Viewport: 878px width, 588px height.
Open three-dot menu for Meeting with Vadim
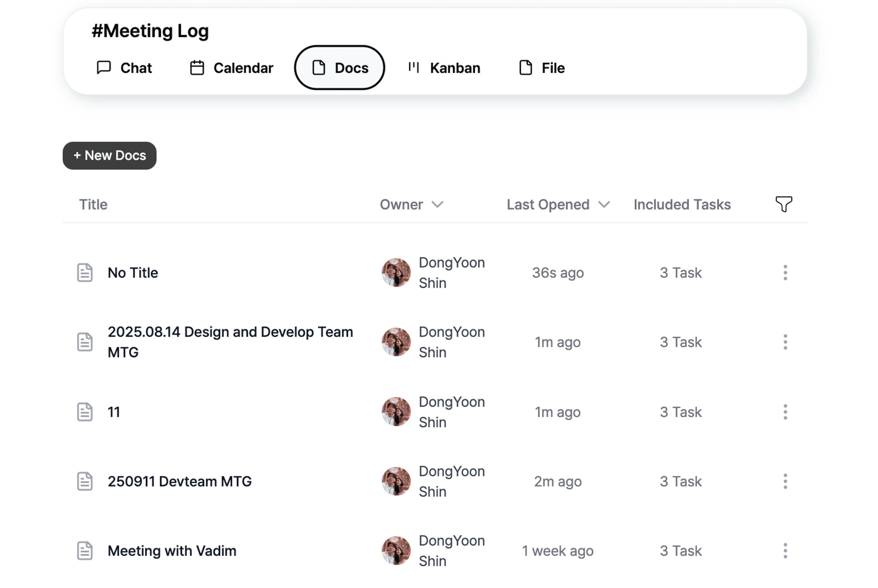(x=785, y=550)
